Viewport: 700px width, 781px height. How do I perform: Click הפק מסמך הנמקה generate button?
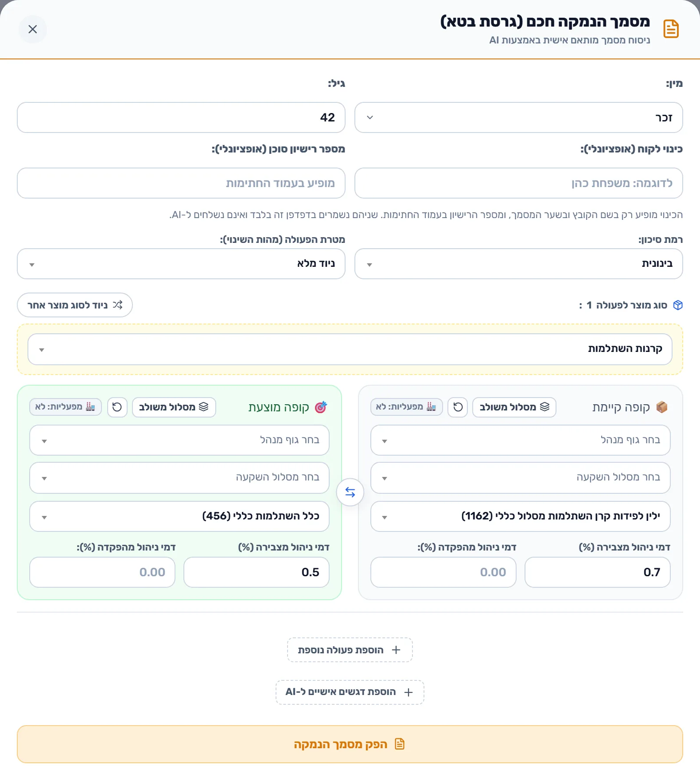pos(350,744)
